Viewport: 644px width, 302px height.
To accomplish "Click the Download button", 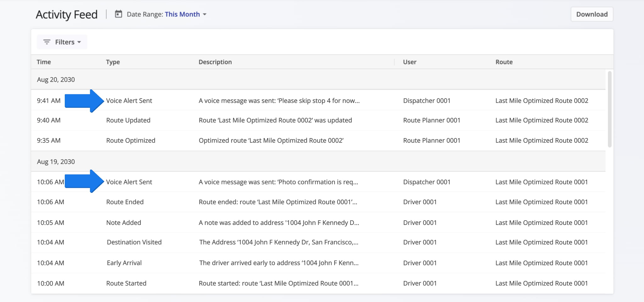I will 592,14.
